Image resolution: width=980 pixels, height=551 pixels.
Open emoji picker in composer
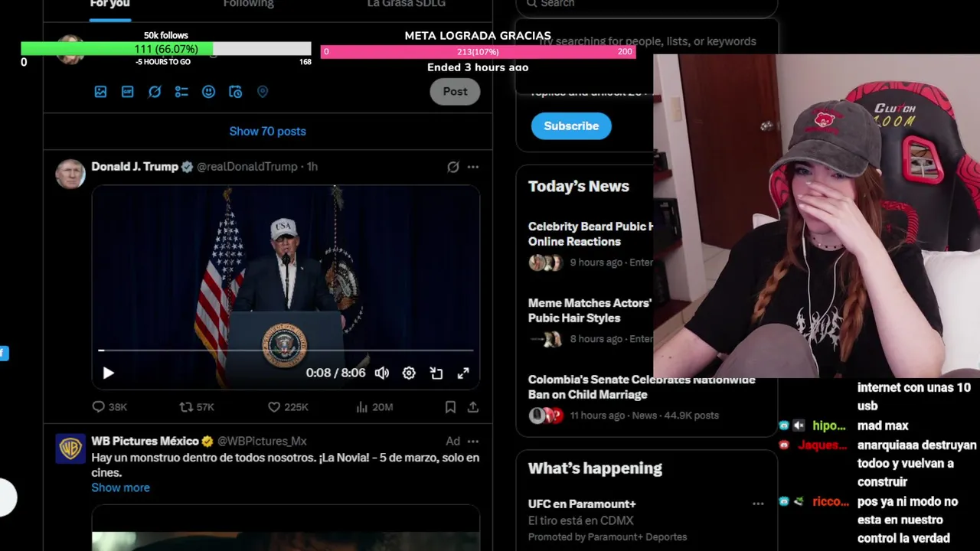208,92
